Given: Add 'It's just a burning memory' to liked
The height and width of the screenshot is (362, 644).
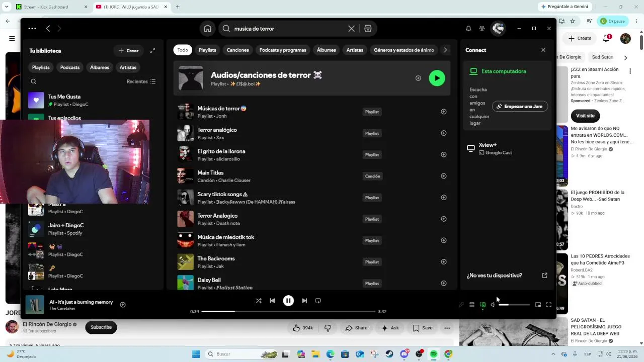Looking at the screenshot, I should (123, 305).
